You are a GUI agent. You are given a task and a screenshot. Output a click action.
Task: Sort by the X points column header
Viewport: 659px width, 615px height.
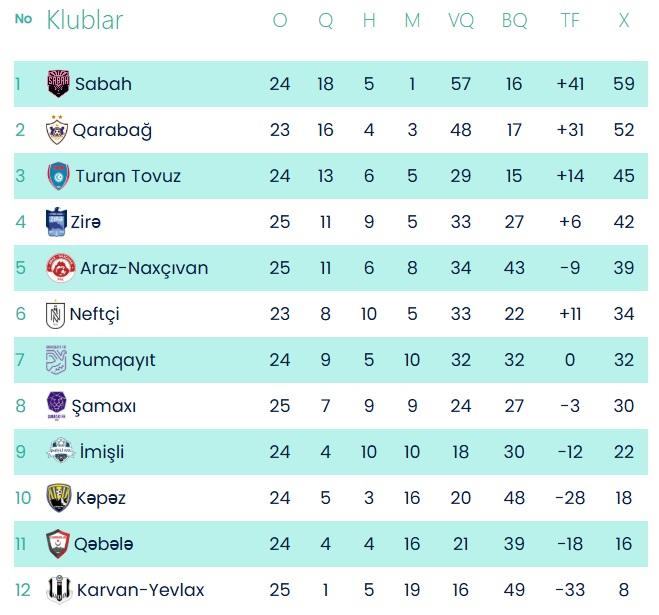[624, 20]
